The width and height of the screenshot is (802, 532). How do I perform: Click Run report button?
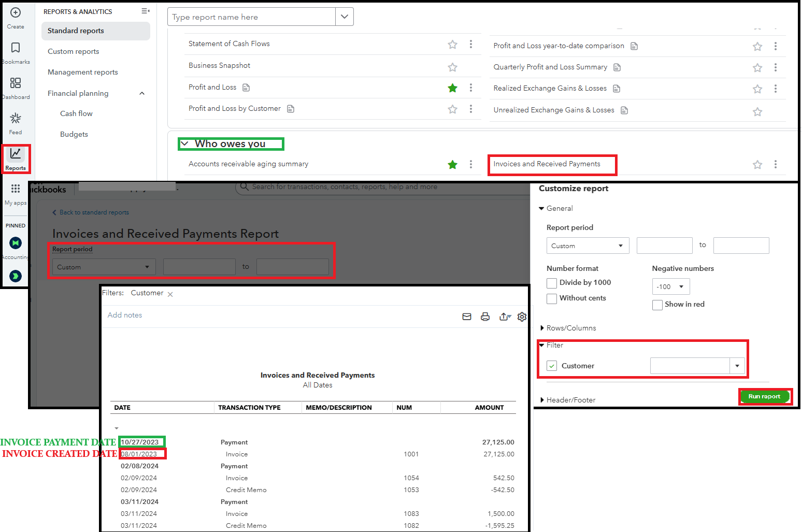pyautogui.click(x=764, y=396)
